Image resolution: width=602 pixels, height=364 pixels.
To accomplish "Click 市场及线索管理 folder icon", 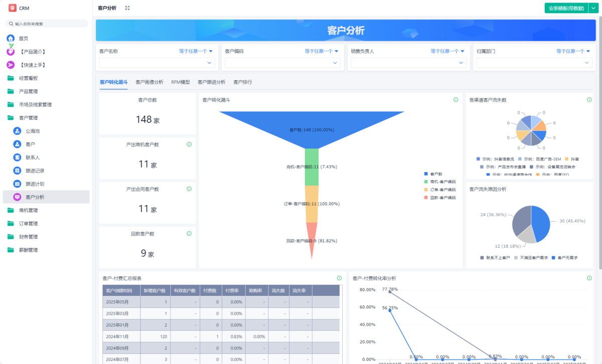I will pyautogui.click(x=11, y=104).
